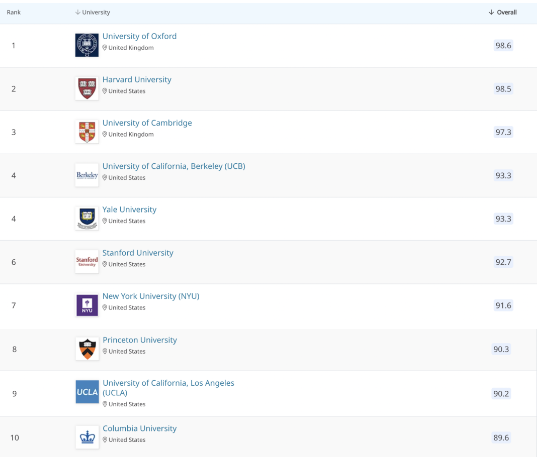Open University of California, Berkeley (UCB) link
The width and height of the screenshot is (539, 457).
pyautogui.click(x=174, y=166)
